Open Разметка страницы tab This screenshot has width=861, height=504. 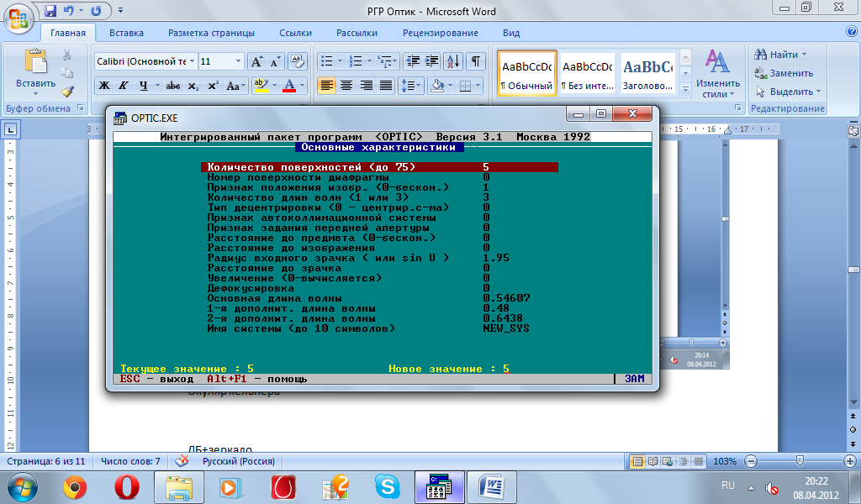pyautogui.click(x=211, y=33)
